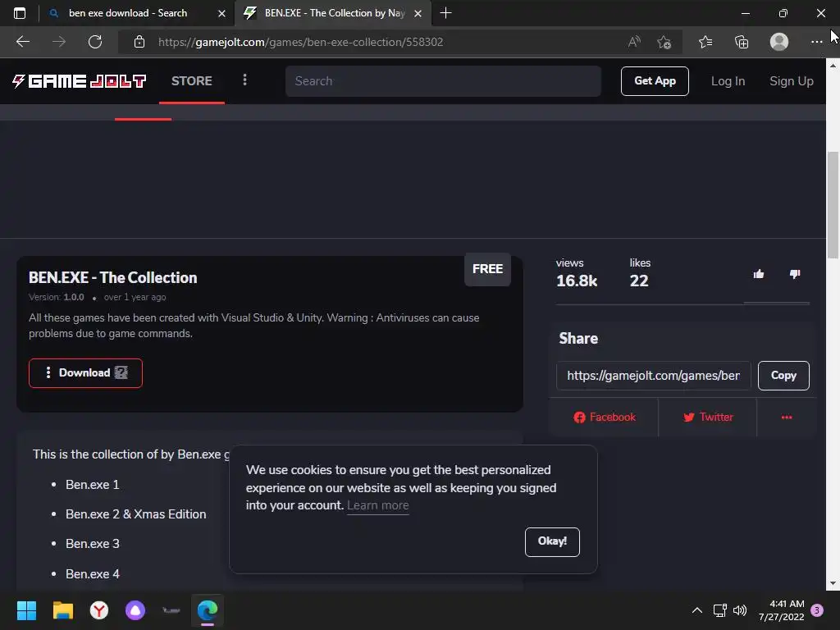Show hidden system tray icons chevron
The height and width of the screenshot is (630, 840).
point(697,610)
